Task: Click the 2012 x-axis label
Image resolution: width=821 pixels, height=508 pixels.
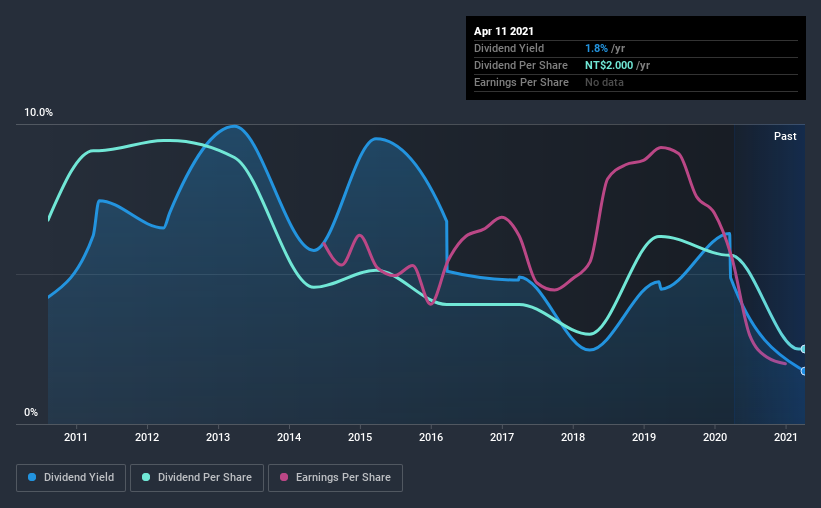Action: [147, 437]
